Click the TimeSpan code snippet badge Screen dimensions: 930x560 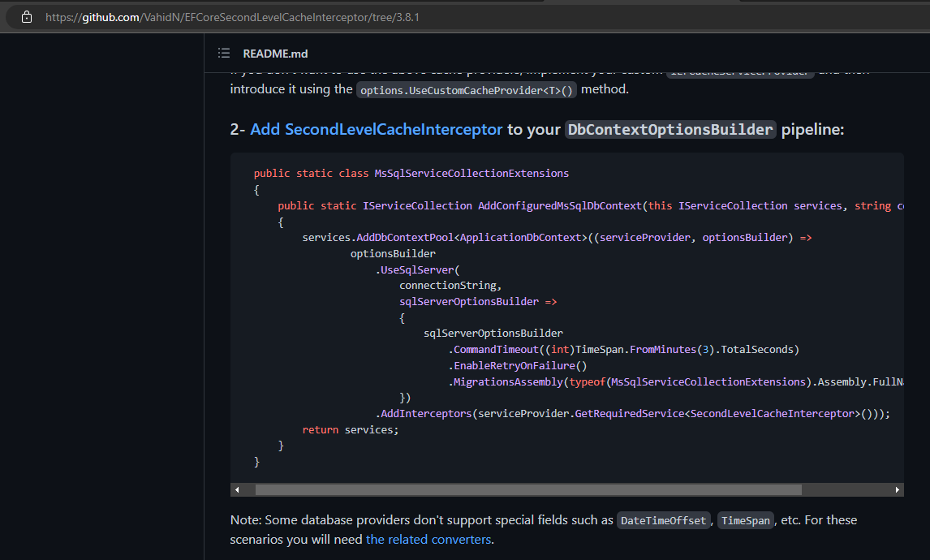pos(745,520)
